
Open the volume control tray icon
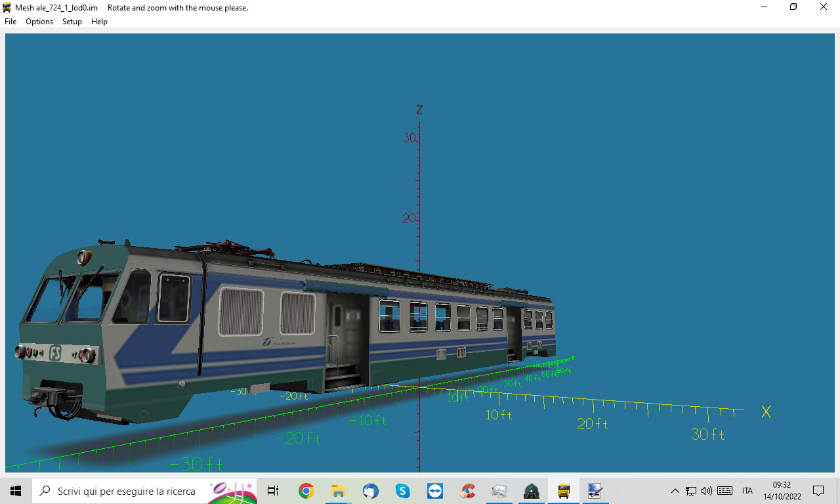point(707,491)
